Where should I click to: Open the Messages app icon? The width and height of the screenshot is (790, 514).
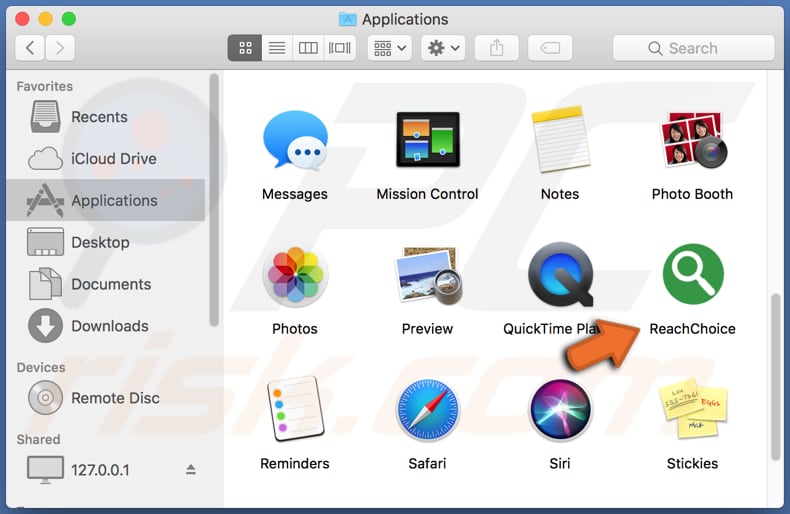[295, 141]
